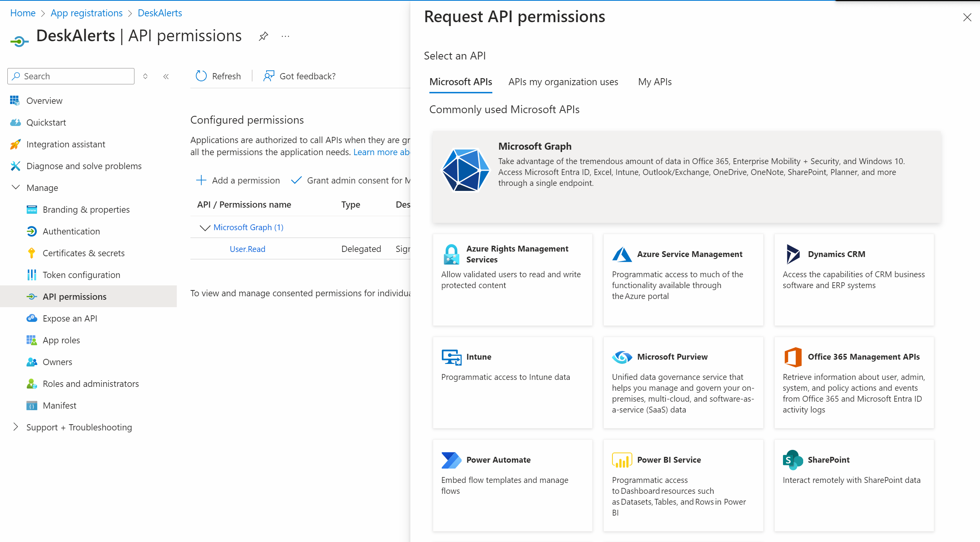The height and width of the screenshot is (542, 980).
Task: Switch to My APIs tab
Action: coord(654,82)
